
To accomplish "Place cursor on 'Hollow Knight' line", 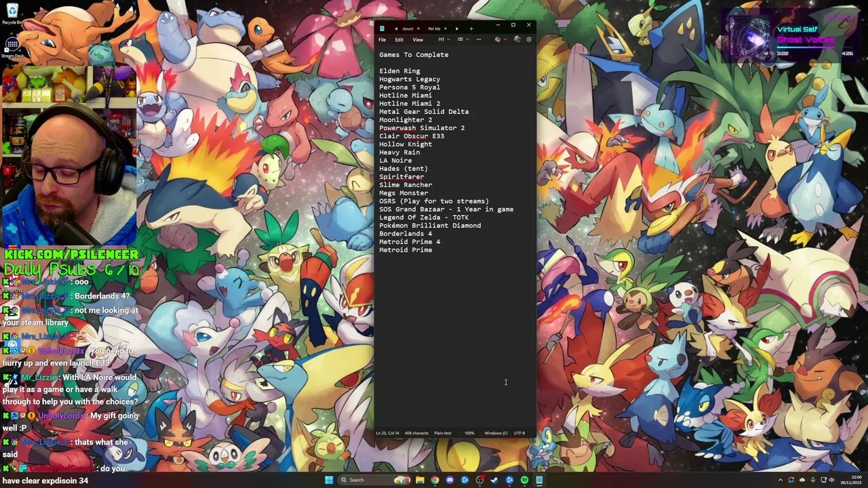I will 406,144.
